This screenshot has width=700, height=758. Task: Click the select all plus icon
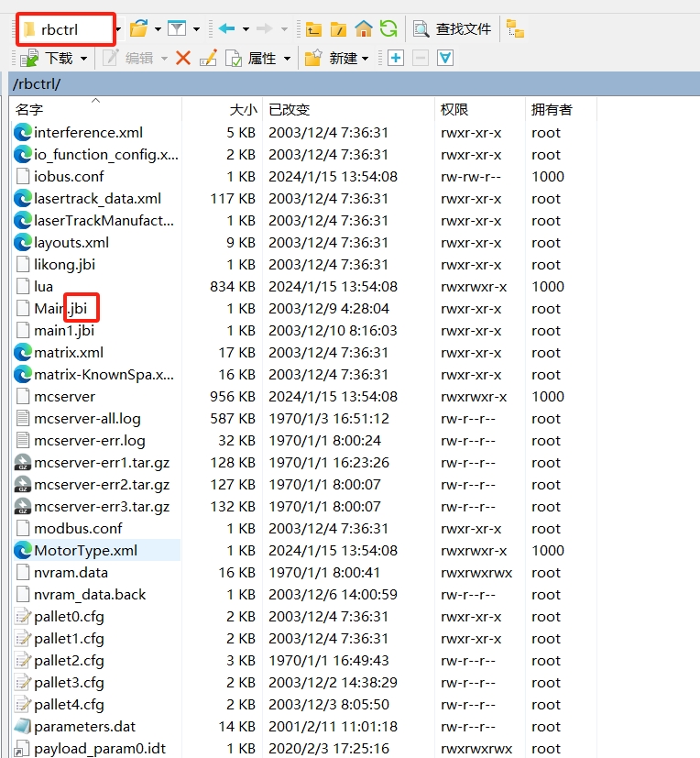396,59
